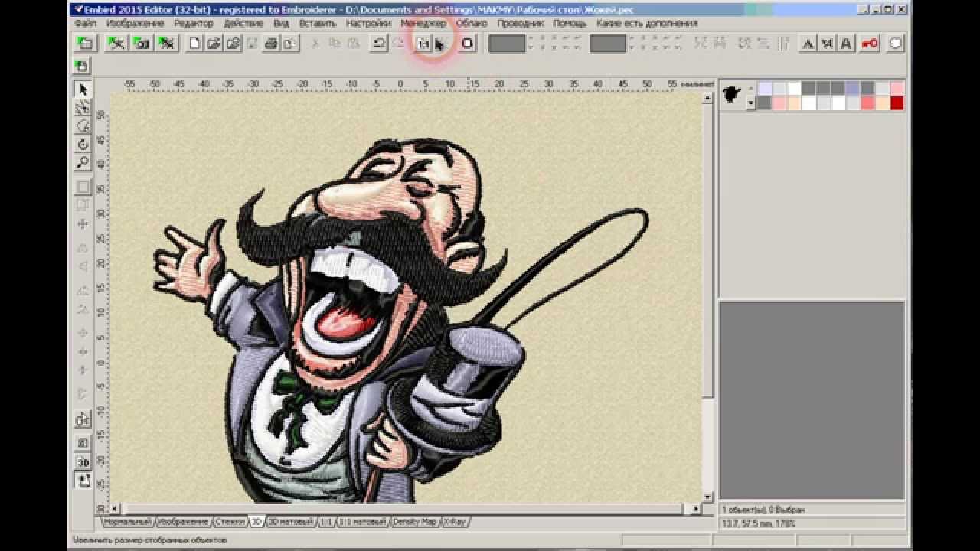Click the second gray color box in toolbar
This screenshot has height=551, width=980.
point(608,44)
